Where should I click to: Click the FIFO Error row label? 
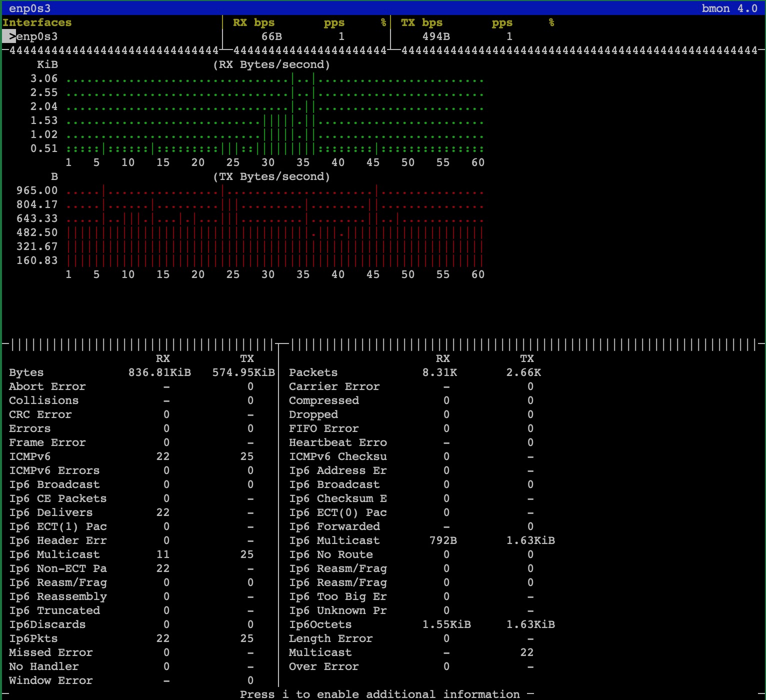[x=324, y=428]
